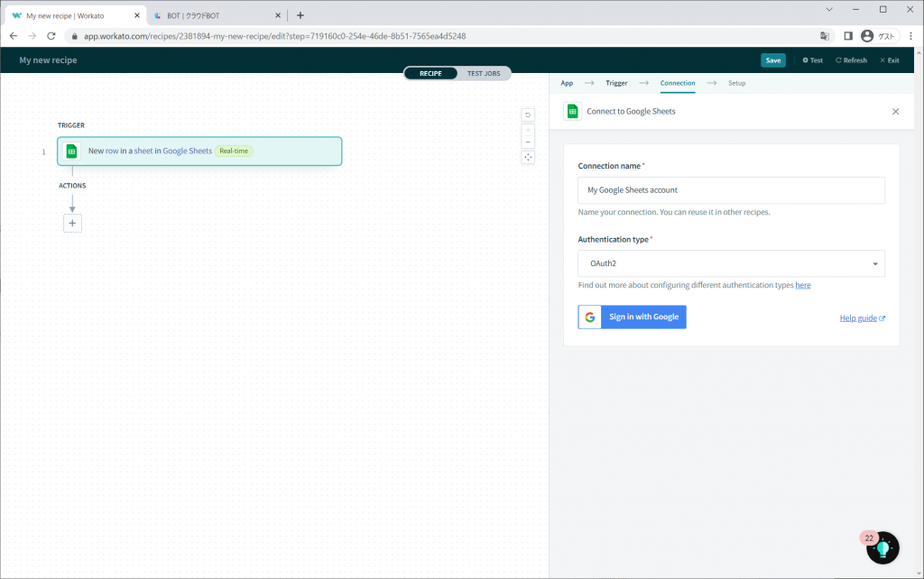Viewport: 924px width, 579px height.
Task: Click the Real-time badge on trigger
Action: click(x=234, y=151)
